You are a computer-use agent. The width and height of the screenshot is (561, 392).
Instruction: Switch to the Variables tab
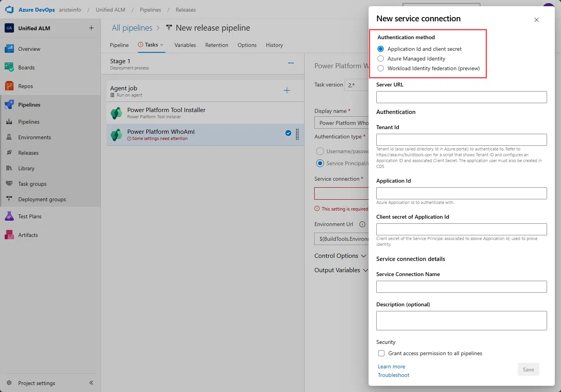click(185, 45)
